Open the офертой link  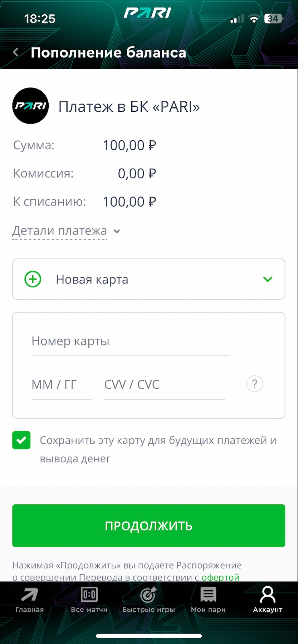(220, 577)
